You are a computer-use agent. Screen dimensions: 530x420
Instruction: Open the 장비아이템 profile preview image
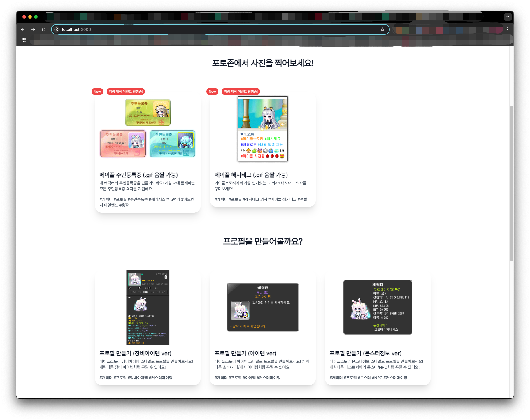point(148,307)
